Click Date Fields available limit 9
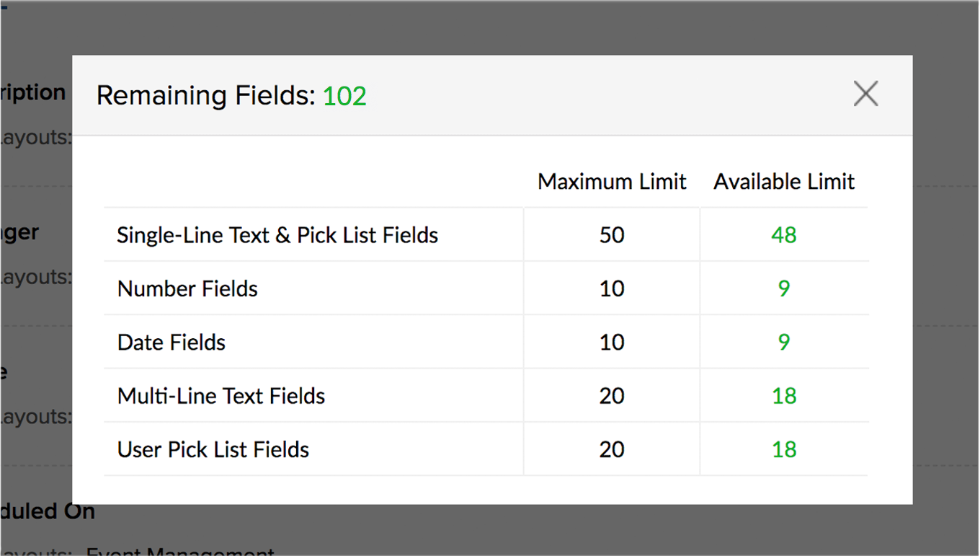The height and width of the screenshot is (556, 980). click(x=784, y=343)
